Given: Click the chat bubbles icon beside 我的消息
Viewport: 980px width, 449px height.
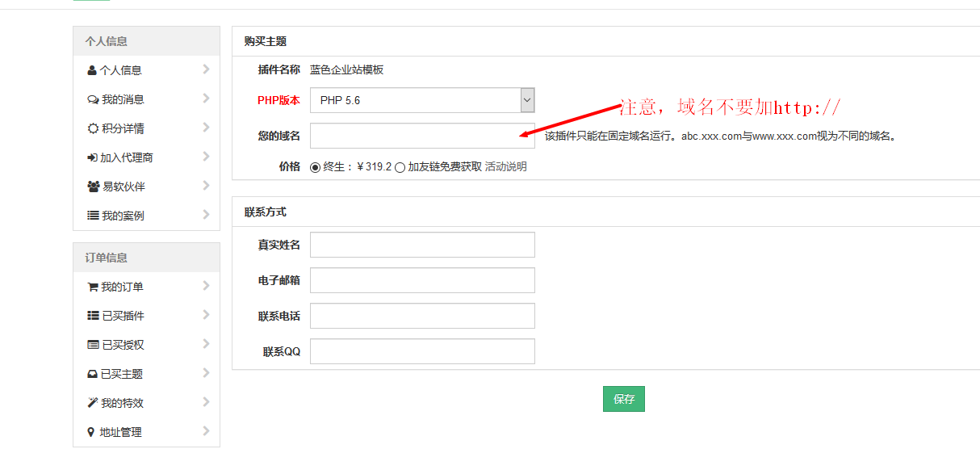Looking at the screenshot, I should (92, 99).
